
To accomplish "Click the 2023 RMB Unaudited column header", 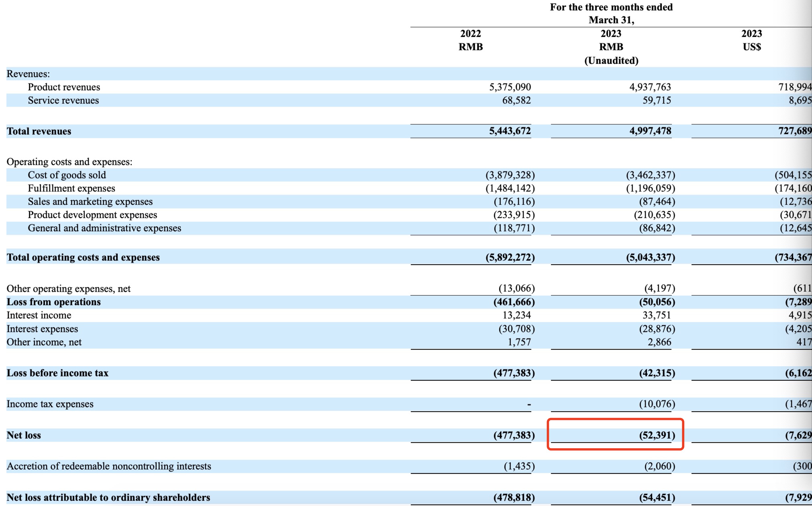I will pos(611,47).
